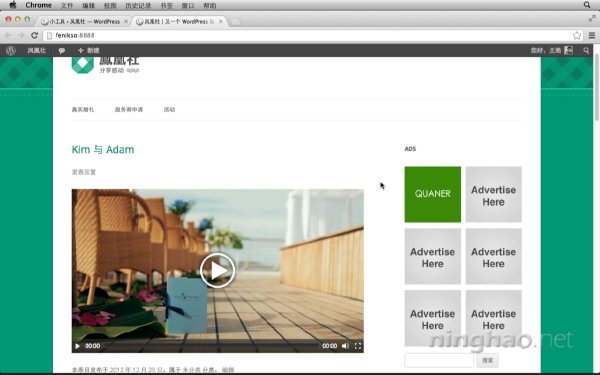Open a new browser tab
The width and height of the screenshot is (600, 375).
pyautogui.click(x=235, y=21)
